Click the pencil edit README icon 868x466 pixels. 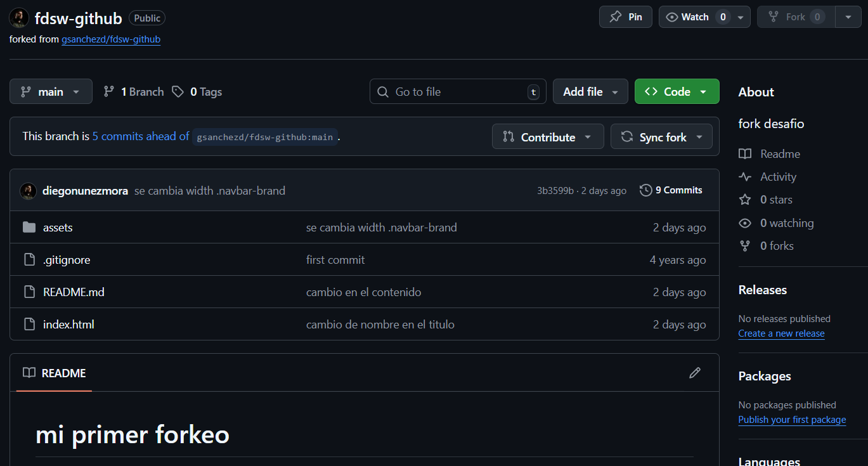click(x=695, y=373)
